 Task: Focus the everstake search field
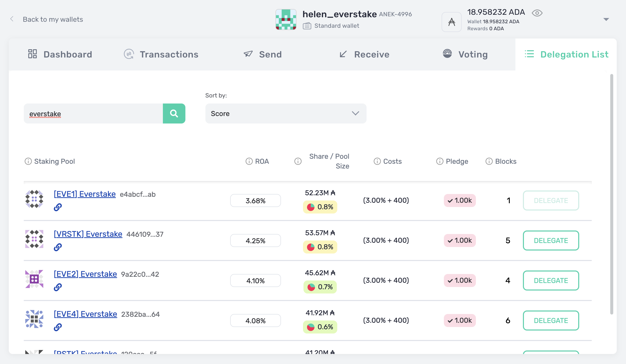pos(93,113)
